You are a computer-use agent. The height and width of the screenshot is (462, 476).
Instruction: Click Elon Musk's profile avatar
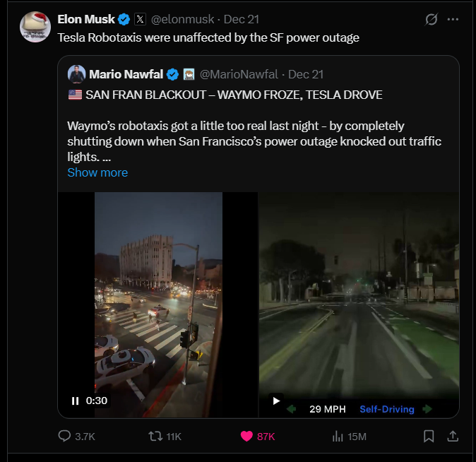(35, 26)
